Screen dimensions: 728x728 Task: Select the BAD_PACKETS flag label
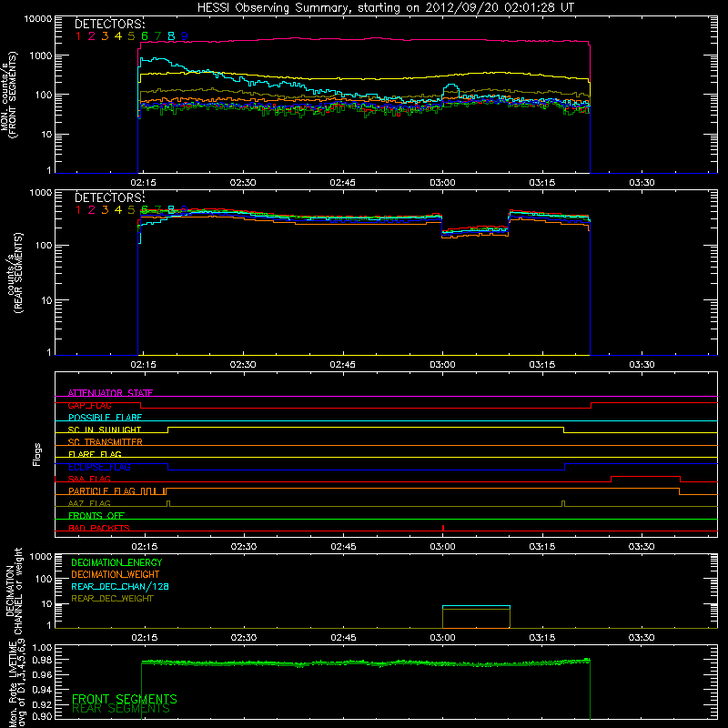point(99,528)
